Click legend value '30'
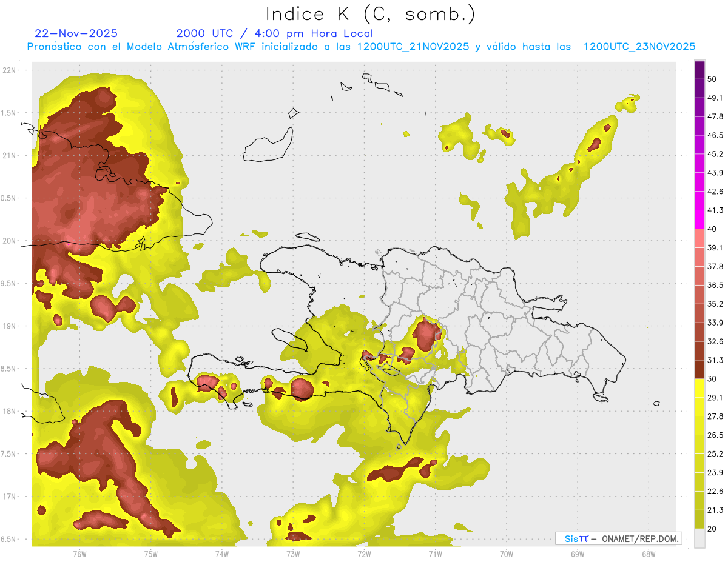Viewport: 728px width, 562px height. coord(712,379)
